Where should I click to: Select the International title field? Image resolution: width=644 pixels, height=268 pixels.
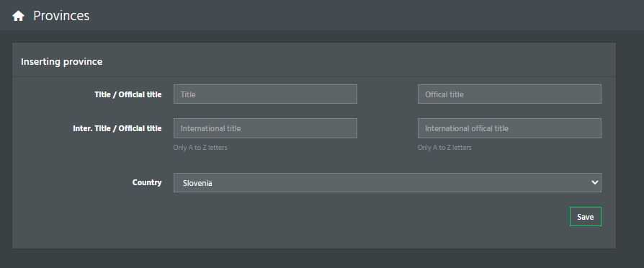(265, 128)
